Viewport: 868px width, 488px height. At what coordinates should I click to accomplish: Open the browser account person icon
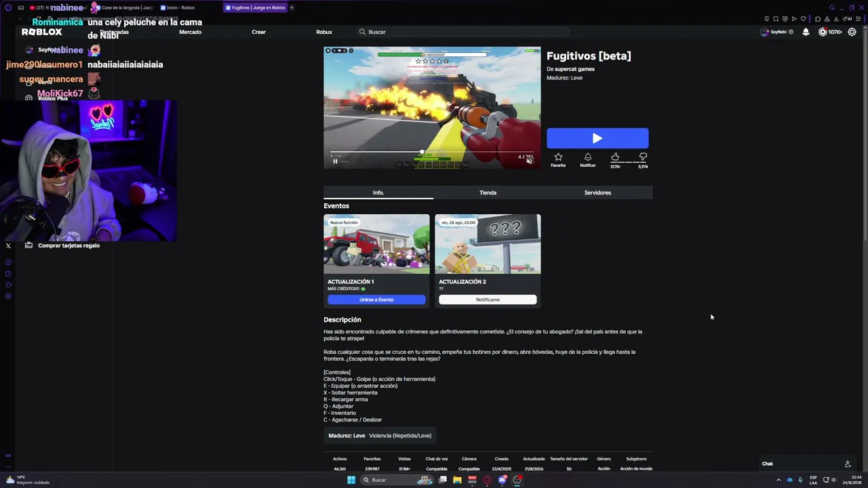pos(827,19)
